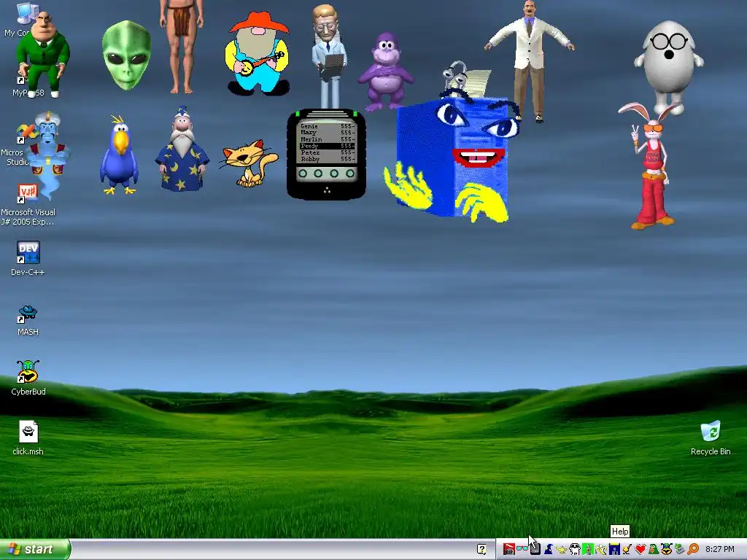Click the dark blue floppy tray icon
The height and width of the screenshot is (560, 747).
tap(614, 549)
